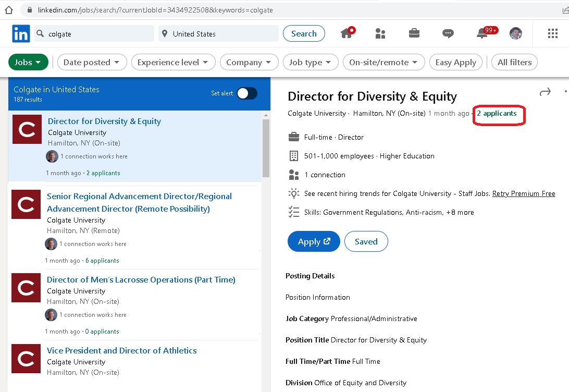Click the connections people icon in job details
Screen dimensions: 569x392
point(293,175)
